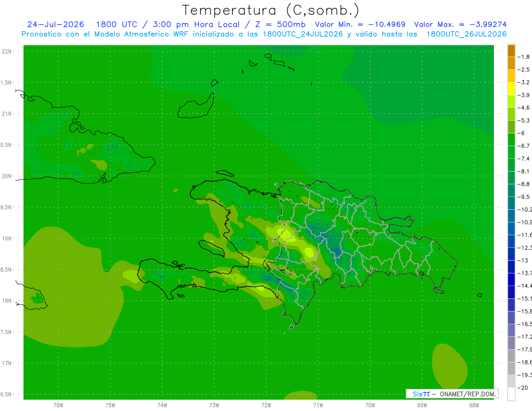Click the latitude label '20N'
The height and width of the screenshot is (411, 532).
(7, 176)
